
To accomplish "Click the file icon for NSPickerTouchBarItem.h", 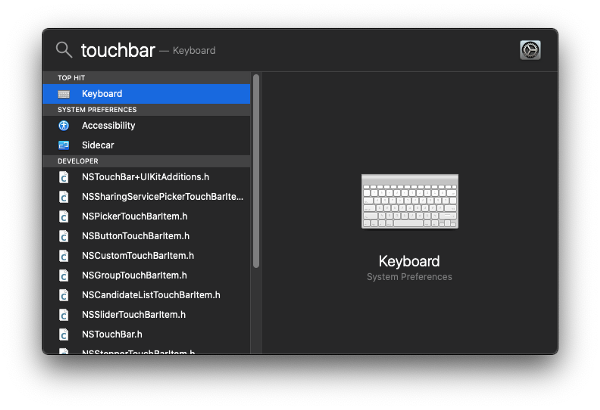I will click(x=64, y=216).
